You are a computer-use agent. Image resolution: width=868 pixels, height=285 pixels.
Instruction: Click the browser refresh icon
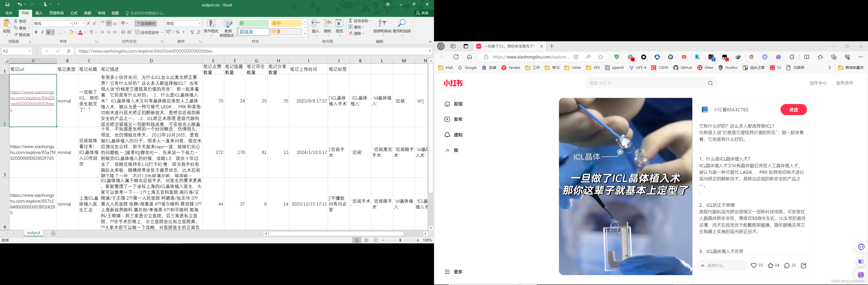pyautogui.click(x=456, y=57)
